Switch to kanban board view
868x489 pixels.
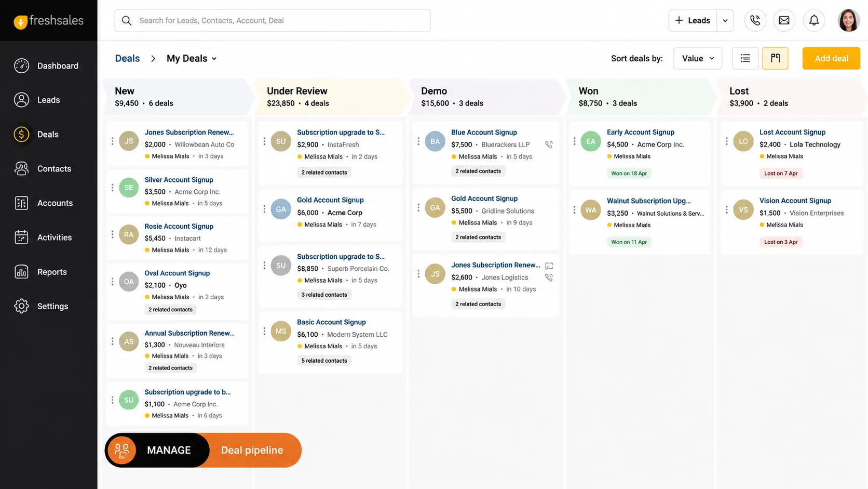point(776,58)
